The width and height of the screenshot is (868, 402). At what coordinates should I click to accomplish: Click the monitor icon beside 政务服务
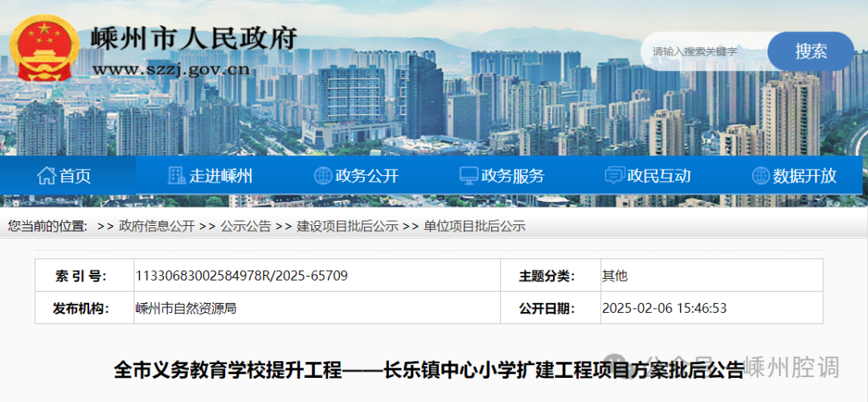click(x=469, y=175)
